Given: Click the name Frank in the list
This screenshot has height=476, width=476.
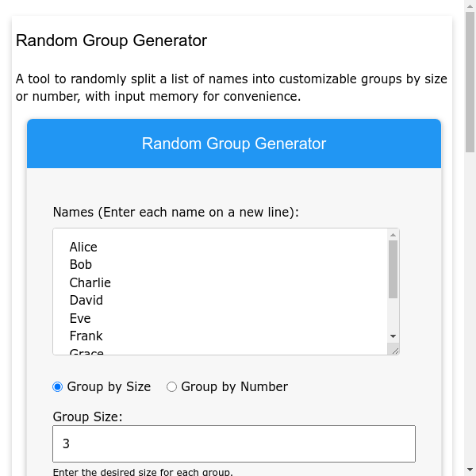Looking at the screenshot, I should coord(86,336).
